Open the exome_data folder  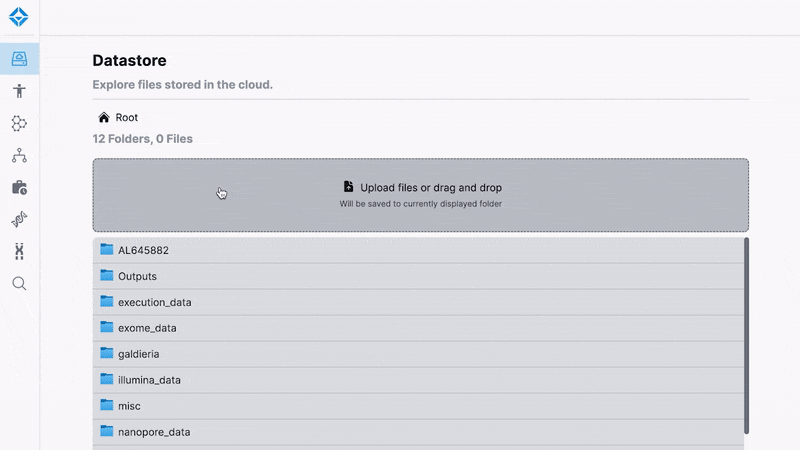[147, 328]
